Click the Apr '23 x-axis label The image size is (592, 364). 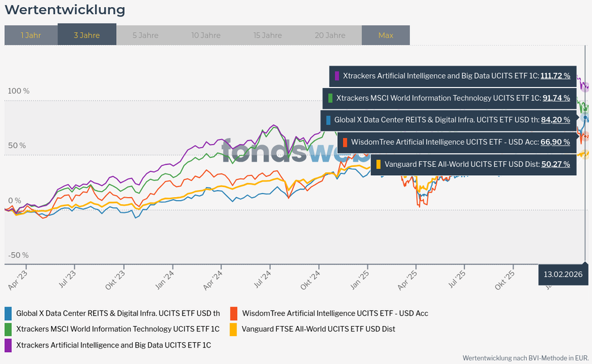pos(18,281)
